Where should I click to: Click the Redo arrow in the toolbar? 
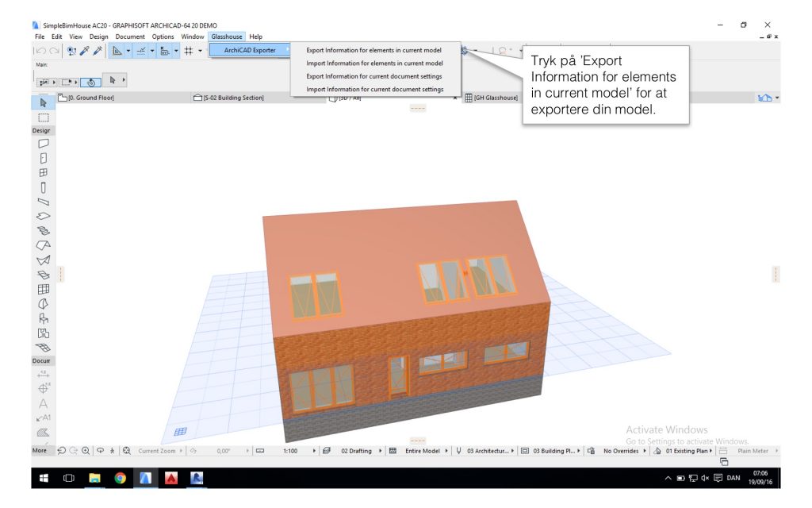54,51
